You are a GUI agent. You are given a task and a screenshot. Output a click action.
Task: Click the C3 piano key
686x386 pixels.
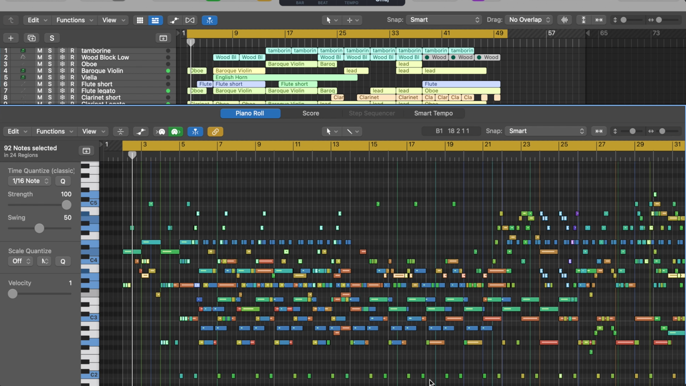click(89, 317)
